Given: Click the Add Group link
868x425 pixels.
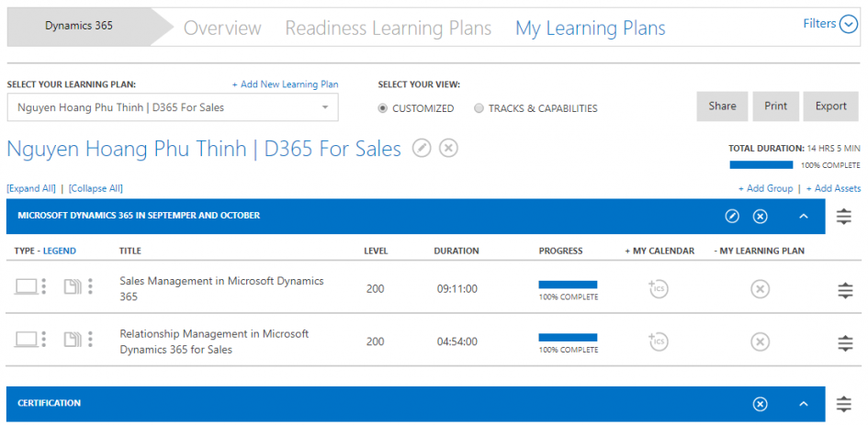Looking at the screenshot, I should click(x=766, y=189).
